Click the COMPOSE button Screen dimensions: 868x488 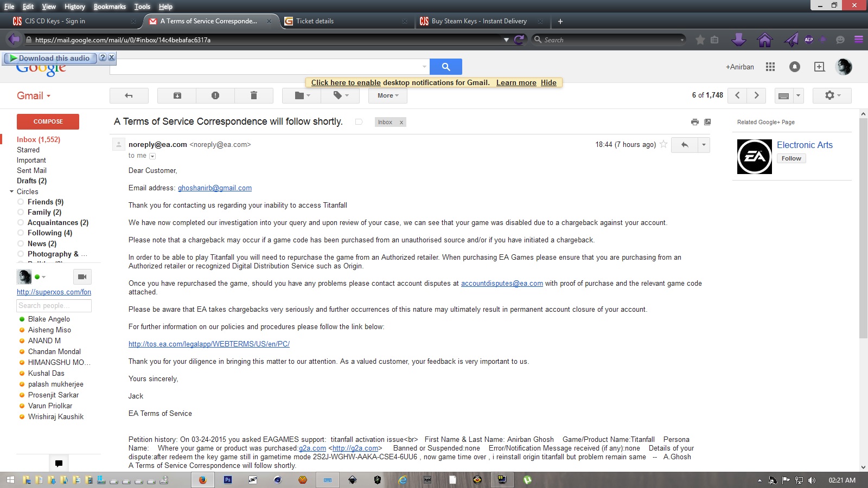(48, 121)
